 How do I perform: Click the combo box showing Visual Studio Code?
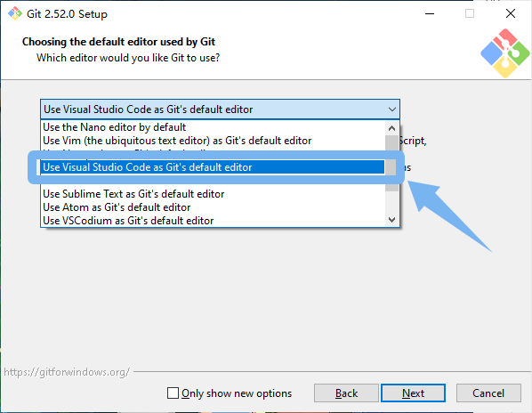220,109
